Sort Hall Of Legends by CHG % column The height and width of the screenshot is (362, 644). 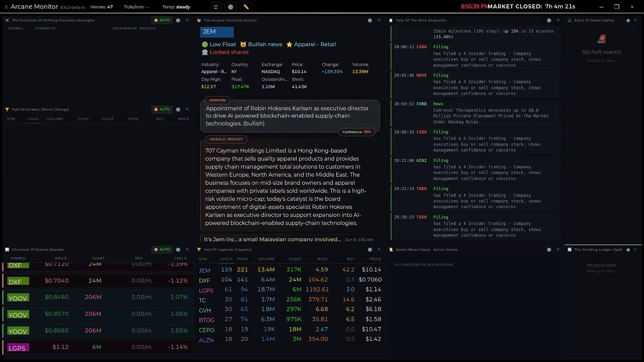tap(226, 259)
